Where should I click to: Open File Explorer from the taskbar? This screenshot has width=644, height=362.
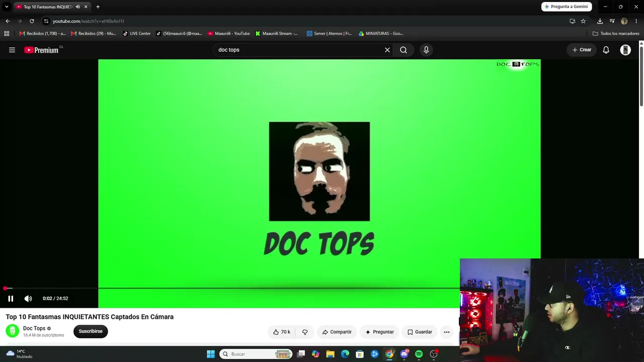(x=330, y=354)
